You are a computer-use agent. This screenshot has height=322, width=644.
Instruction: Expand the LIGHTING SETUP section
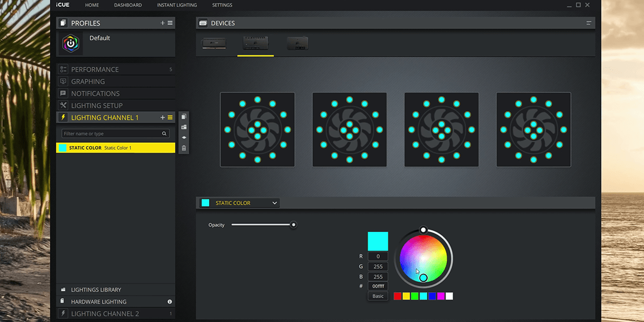pyautogui.click(x=116, y=105)
